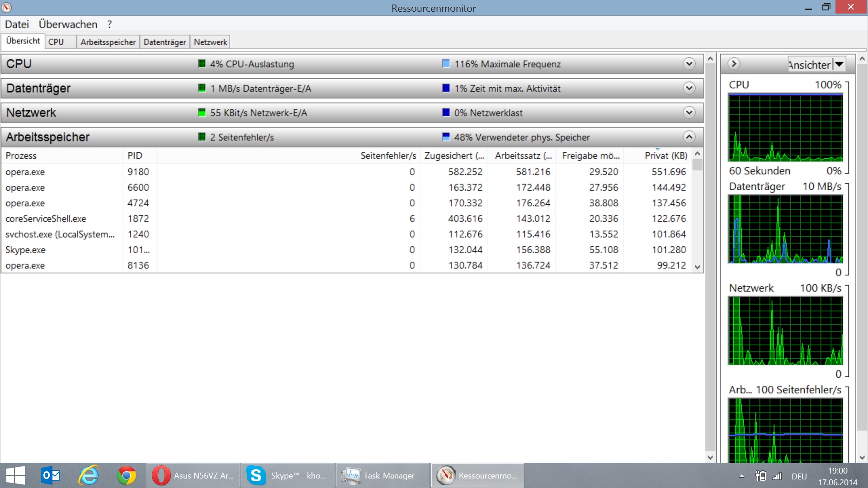Hide graphs pane with arrow button

click(734, 64)
